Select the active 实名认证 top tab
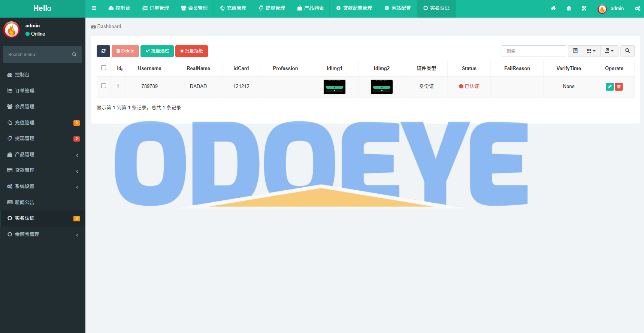This screenshot has height=333, width=644. point(436,8)
